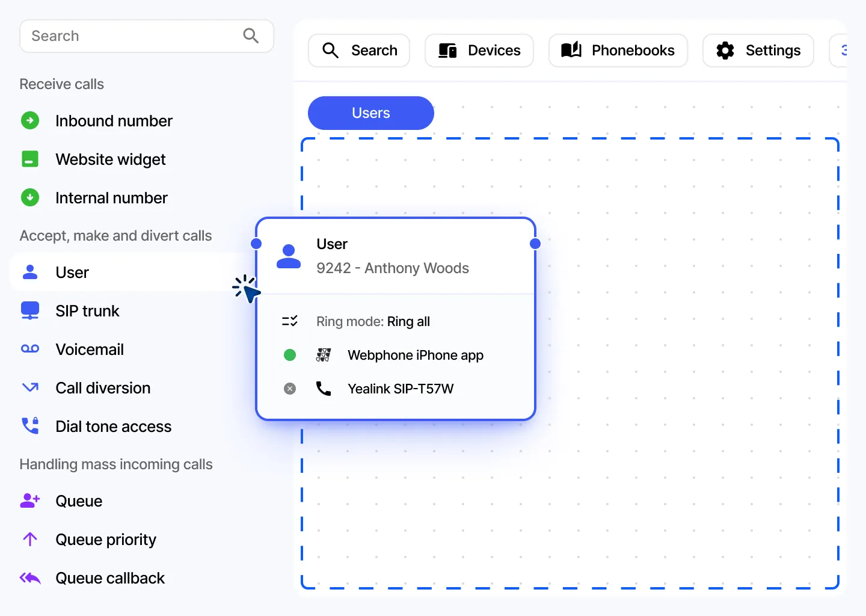Click the User card title

click(332, 244)
